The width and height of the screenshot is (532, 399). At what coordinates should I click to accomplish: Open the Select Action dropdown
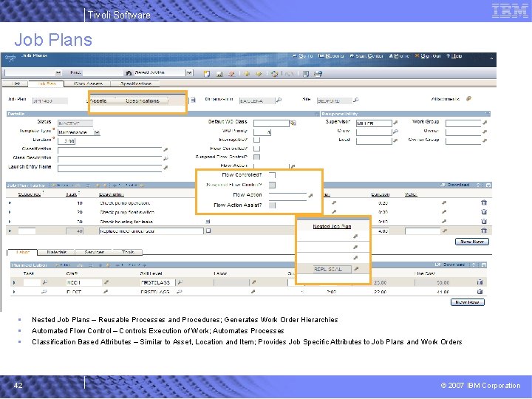[x=189, y=72]
